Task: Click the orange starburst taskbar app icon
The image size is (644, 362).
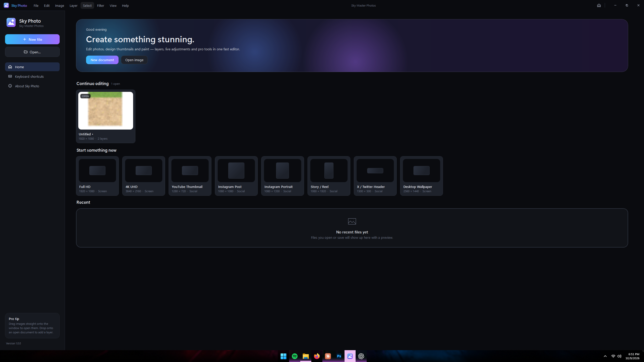Action: (x=328, y=356)
